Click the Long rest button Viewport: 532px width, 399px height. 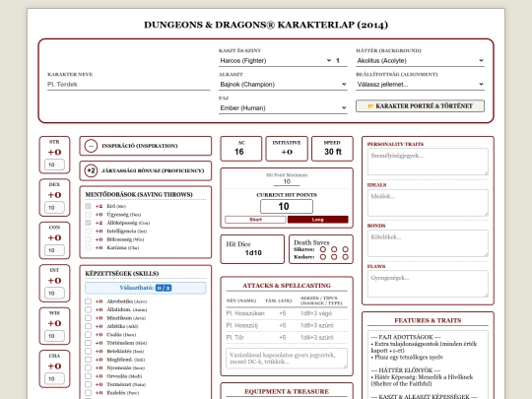tap(318, 220)
